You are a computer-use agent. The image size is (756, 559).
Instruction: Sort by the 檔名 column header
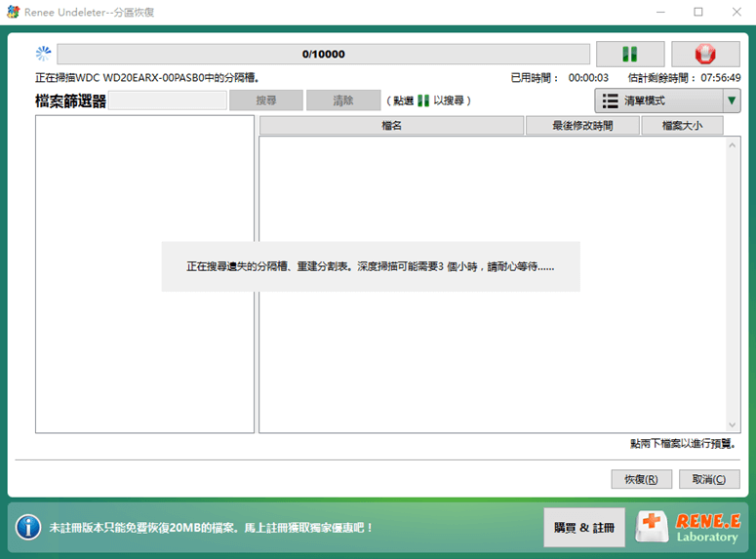tap(391, 126)
